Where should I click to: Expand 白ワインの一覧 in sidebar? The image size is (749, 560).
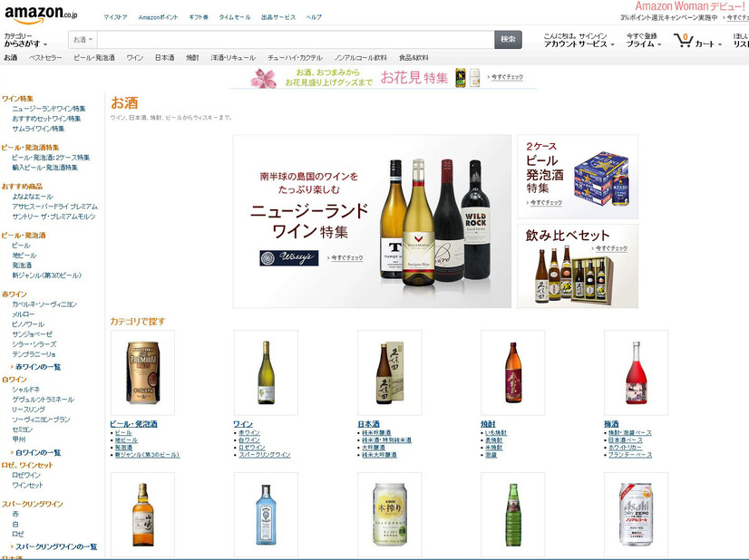point(36,452)
